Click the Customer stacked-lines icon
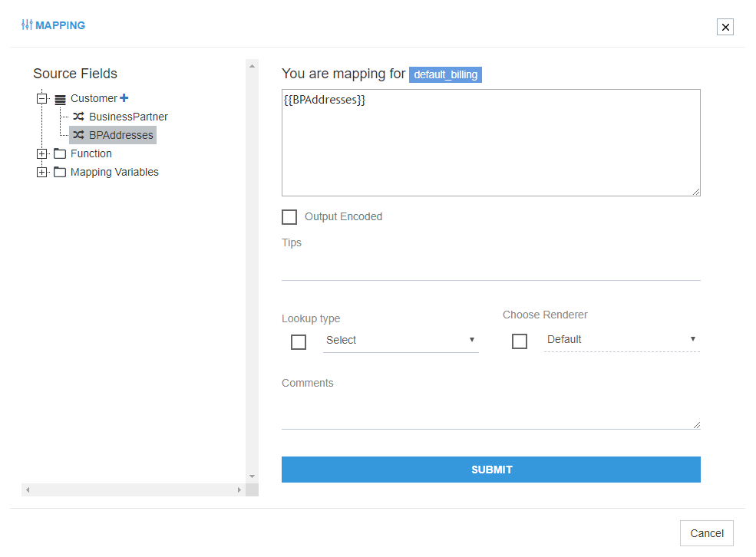The height and width of the screenshot is (557, 756). pyautogui.click(x=60, y=99)
